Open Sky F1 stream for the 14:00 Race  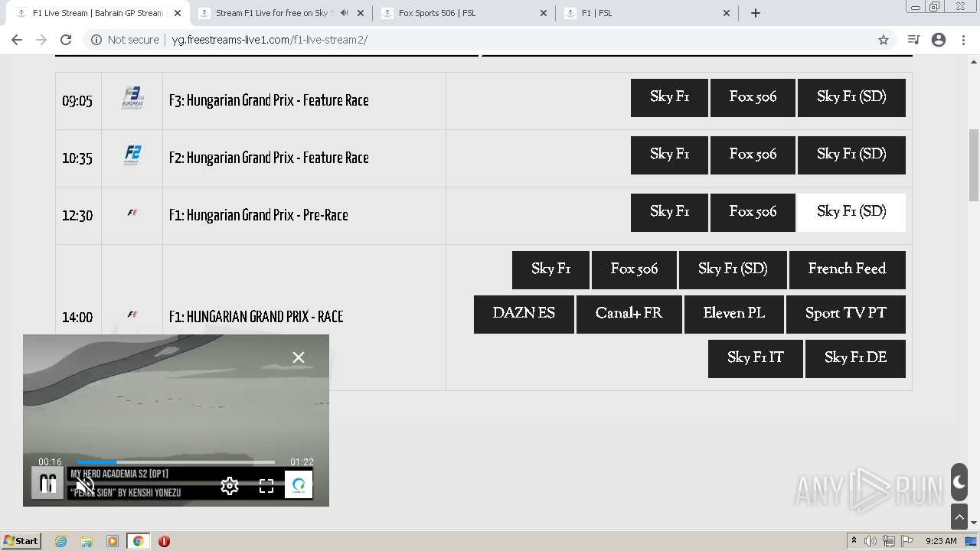coord(550,269)
